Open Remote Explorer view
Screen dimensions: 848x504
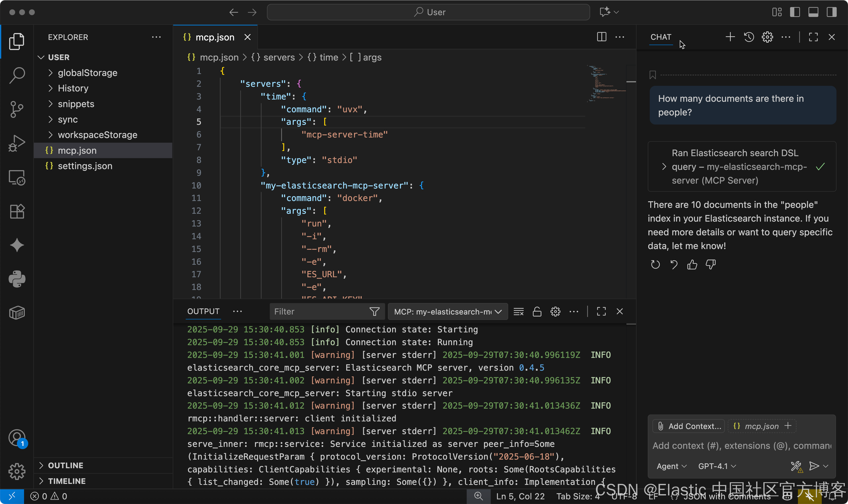[x=17, y=177]
